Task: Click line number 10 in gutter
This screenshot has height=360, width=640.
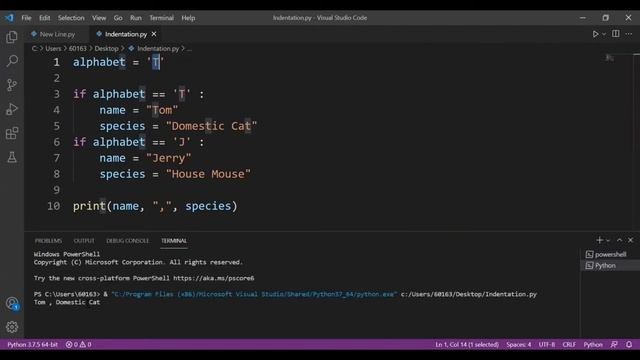Action: pyautogui.click(x=54, y=206)
